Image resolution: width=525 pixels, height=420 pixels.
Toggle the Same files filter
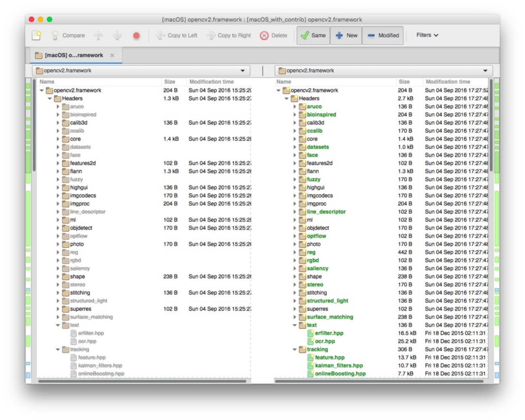point(313,36)
